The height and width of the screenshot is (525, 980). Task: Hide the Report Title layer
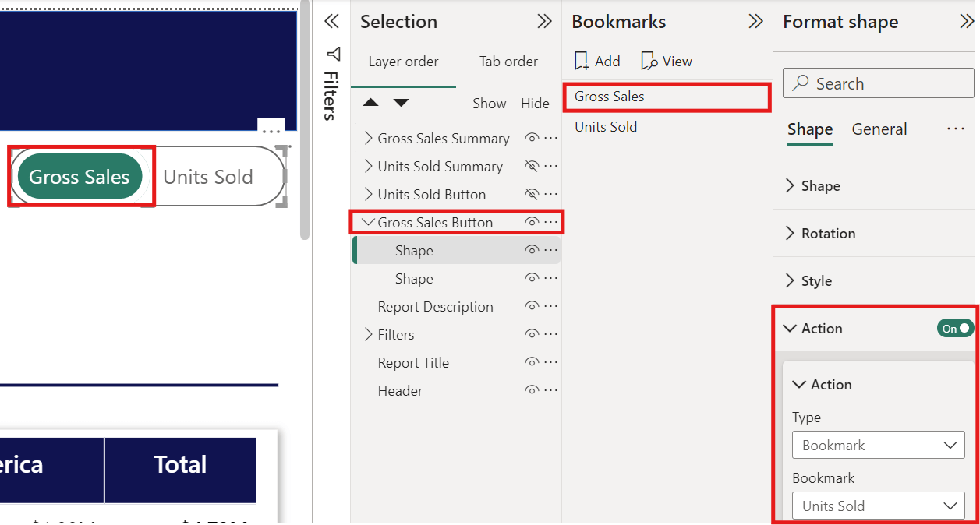[x=532, y=363]
